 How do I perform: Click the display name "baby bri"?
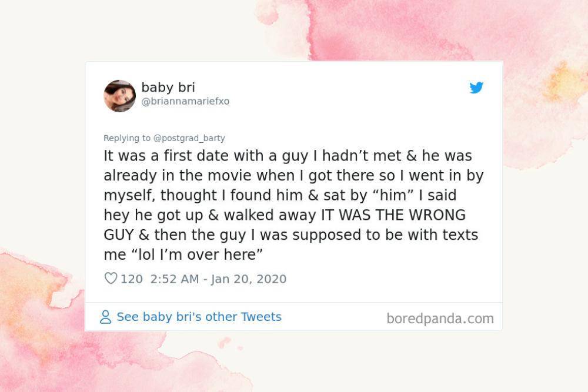pos(168,88)
